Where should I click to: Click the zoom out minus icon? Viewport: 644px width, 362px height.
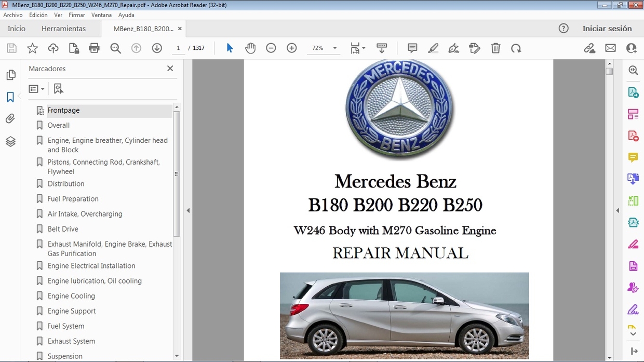[x=271, y=48]
